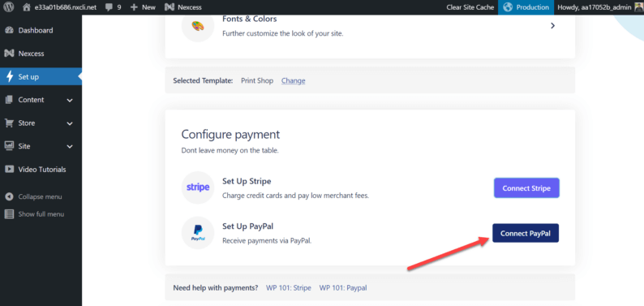This screenshot has width=644, height=306.
Task: Open the comments bubble icon showing 9
Action: tap(109, 7)
